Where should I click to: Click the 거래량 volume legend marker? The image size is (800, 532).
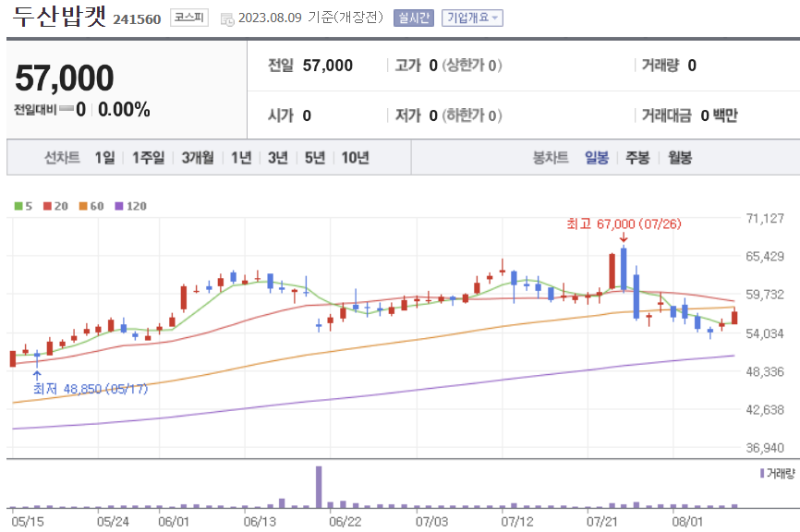(762, 473)
